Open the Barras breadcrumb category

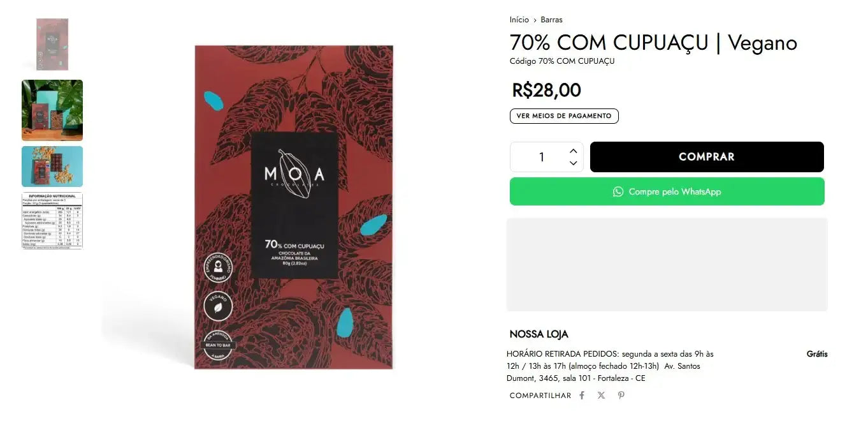point(551,20)
